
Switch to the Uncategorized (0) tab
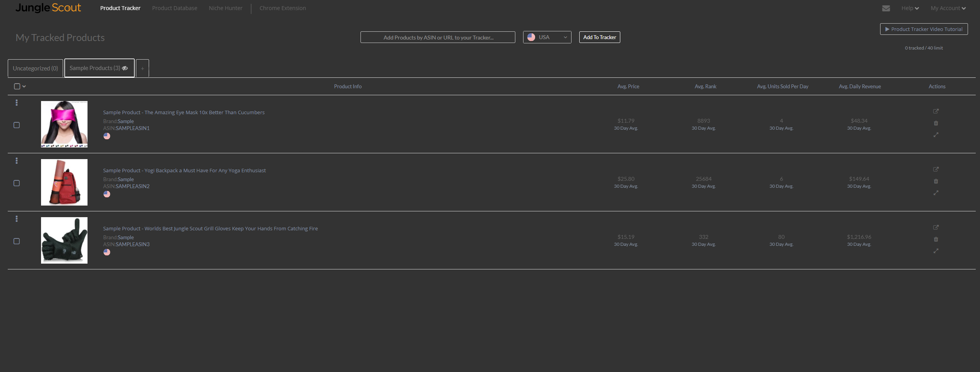coord(35,68)
